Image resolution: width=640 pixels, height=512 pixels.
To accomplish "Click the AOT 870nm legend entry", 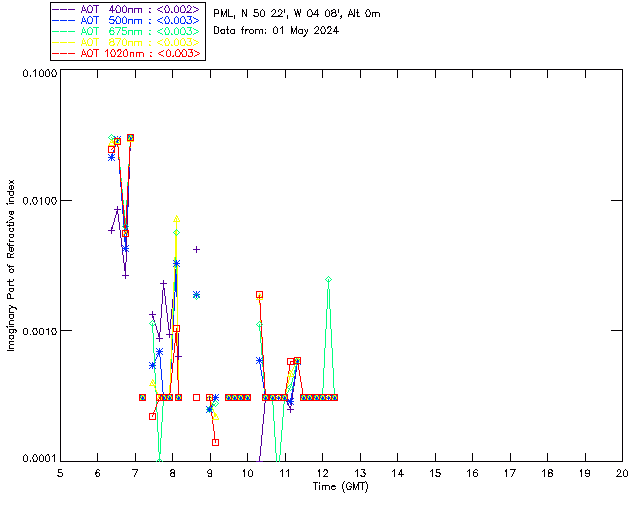I will 126,42.
